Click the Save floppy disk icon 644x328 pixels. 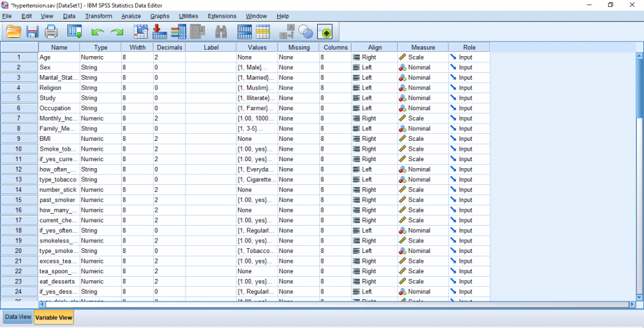pyautogui.click(x=32, y=32)
